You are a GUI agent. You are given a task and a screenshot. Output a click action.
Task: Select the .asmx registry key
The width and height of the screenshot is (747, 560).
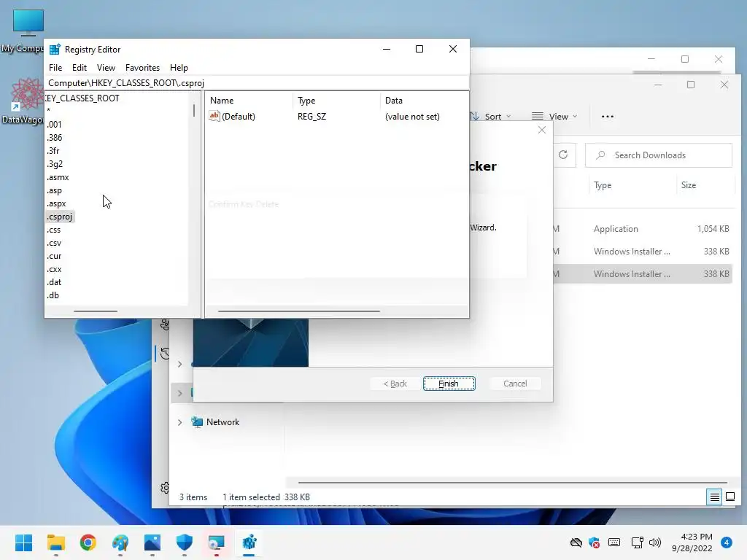click(x=58, y=177)
